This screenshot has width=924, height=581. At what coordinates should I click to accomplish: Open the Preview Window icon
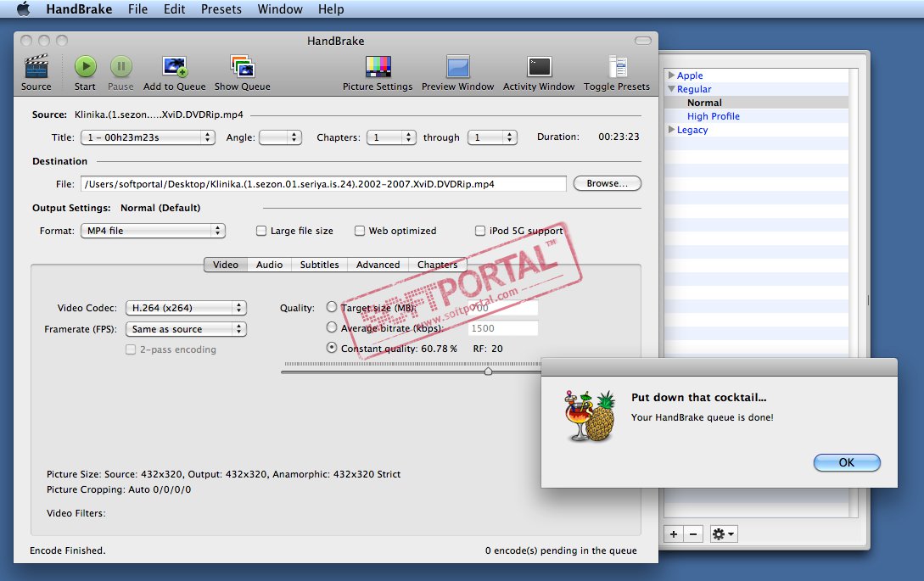point(458,67)
